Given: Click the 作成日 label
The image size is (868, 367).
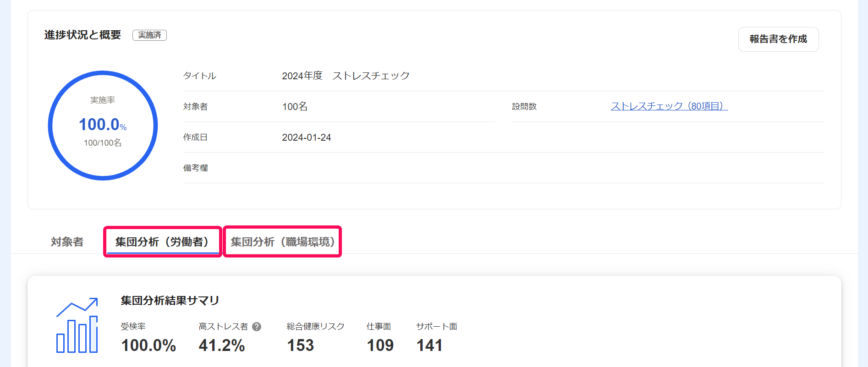Looking at the screenshot, I should click(x=195, y=137).
